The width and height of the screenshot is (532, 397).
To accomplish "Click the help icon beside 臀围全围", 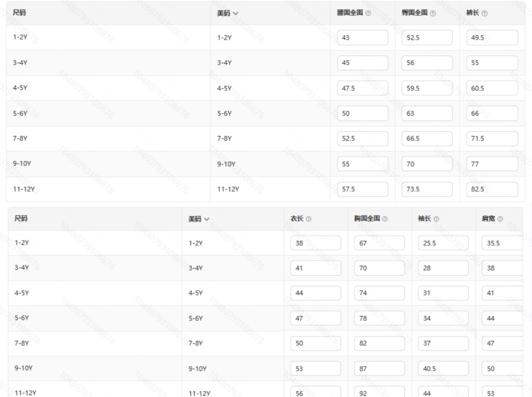I will pos(433,13).
